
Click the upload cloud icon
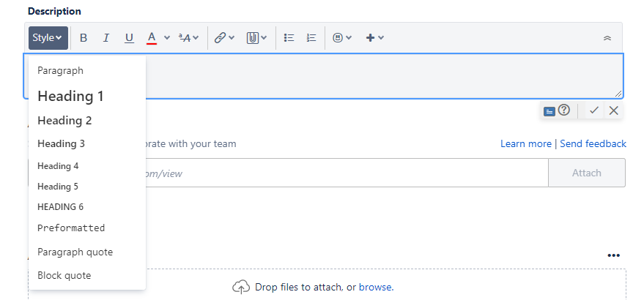tap(241, 288)
